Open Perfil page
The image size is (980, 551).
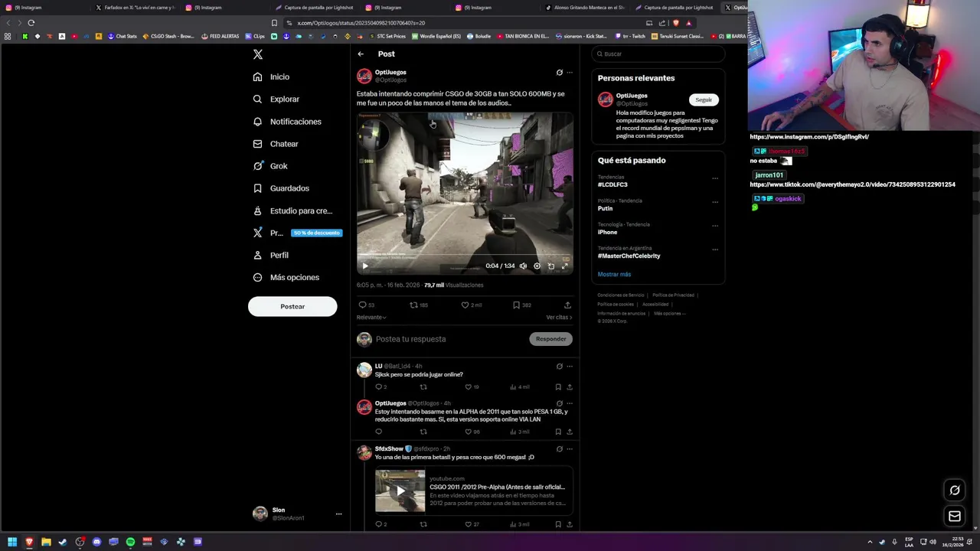coord(270,255)
